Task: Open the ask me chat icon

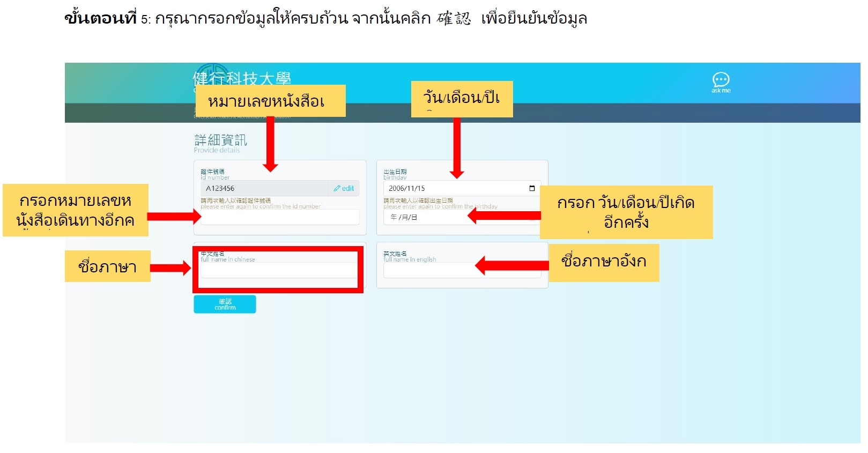Action: (721, 82)
